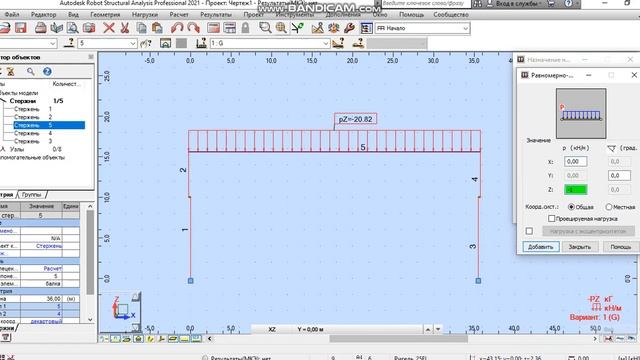The width and height of the screenshot is (640, 360).
Task: Tick the checkbox beside Нагрузка с эксцентриситетом
Action: (529, 231)
